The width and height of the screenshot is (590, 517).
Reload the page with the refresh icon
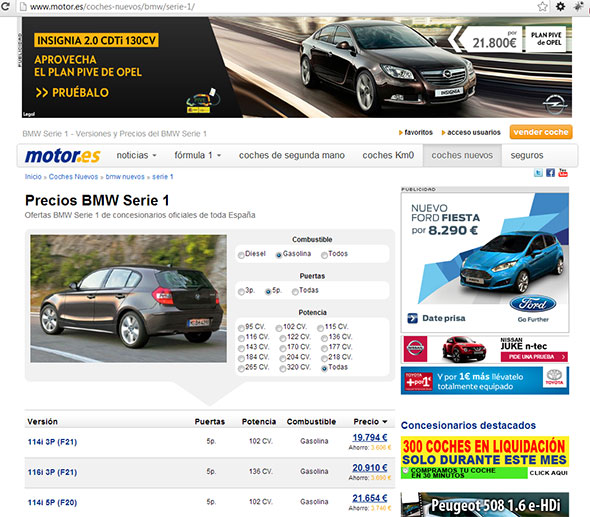(x=5, y=6)
